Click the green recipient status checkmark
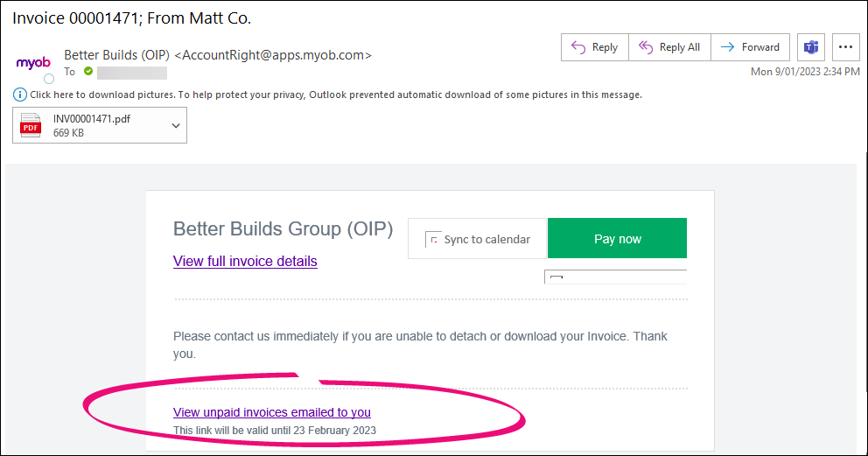868x456 pixels. pos(88,71)
